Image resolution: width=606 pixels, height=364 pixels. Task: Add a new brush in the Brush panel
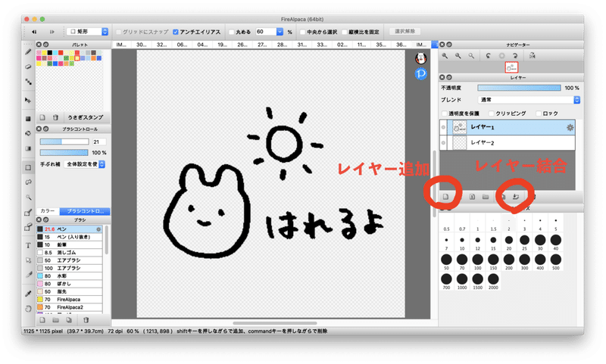(42, 320)
